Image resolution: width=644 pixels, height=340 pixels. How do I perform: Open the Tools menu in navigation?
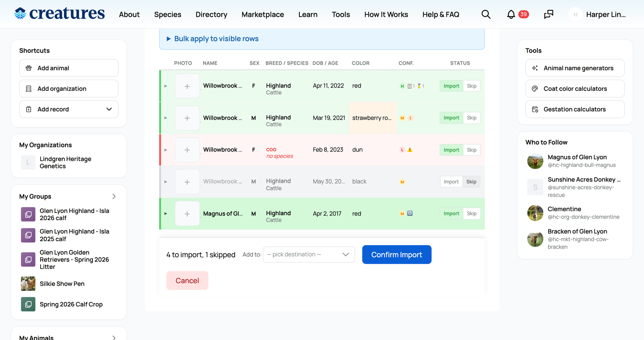341,15
